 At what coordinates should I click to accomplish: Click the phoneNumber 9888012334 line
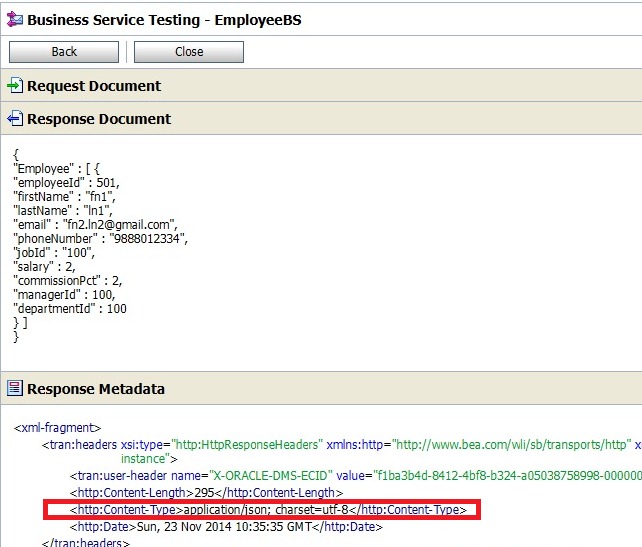pos(100,239)
